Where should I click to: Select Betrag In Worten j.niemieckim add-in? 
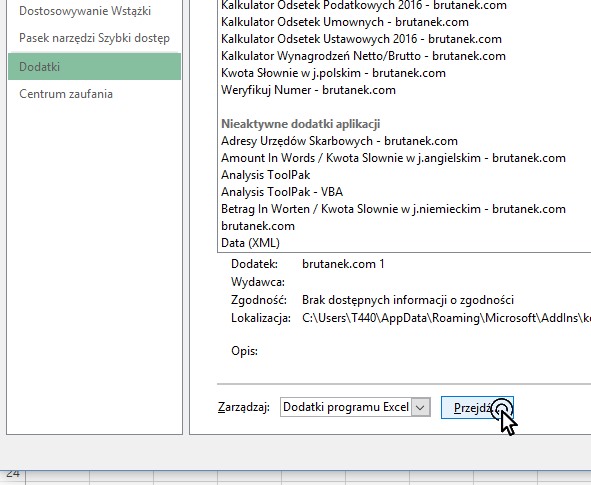(393, 209)
